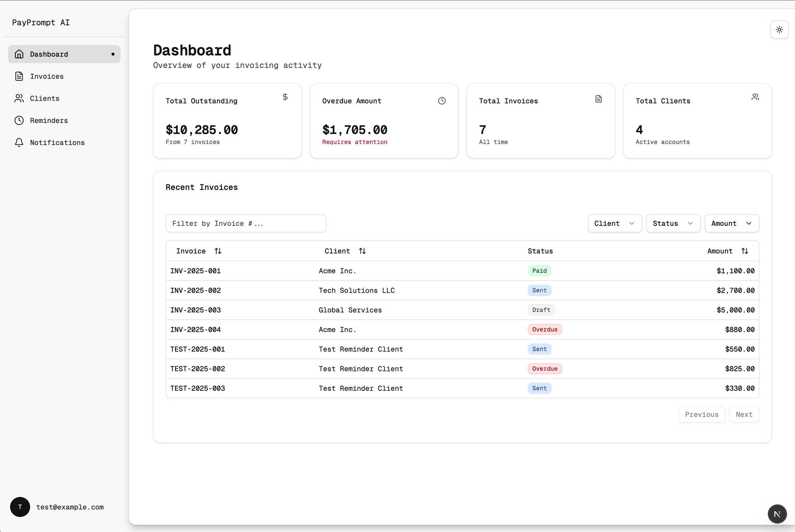Click the PayPrompt AI logo text
Screen dimensions: 795x532
[x=41, y=23]
